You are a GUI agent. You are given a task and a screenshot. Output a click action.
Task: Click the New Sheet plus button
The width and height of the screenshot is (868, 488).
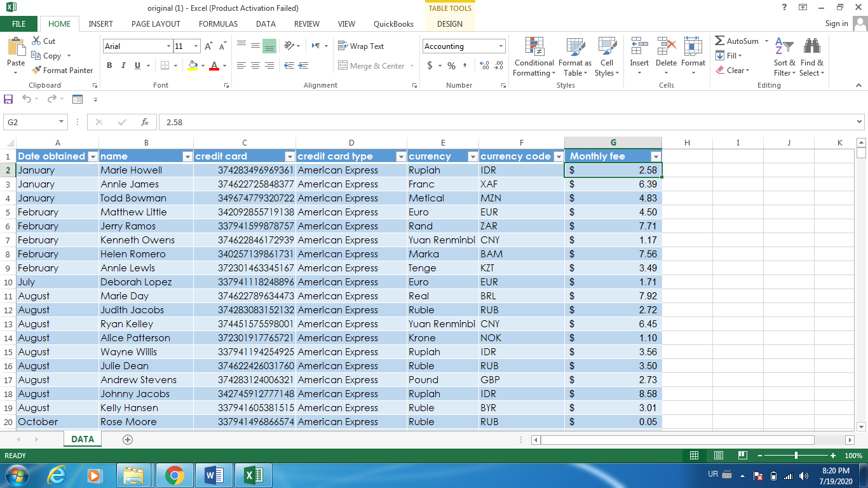pyautogui.click(x=128, y=438)
